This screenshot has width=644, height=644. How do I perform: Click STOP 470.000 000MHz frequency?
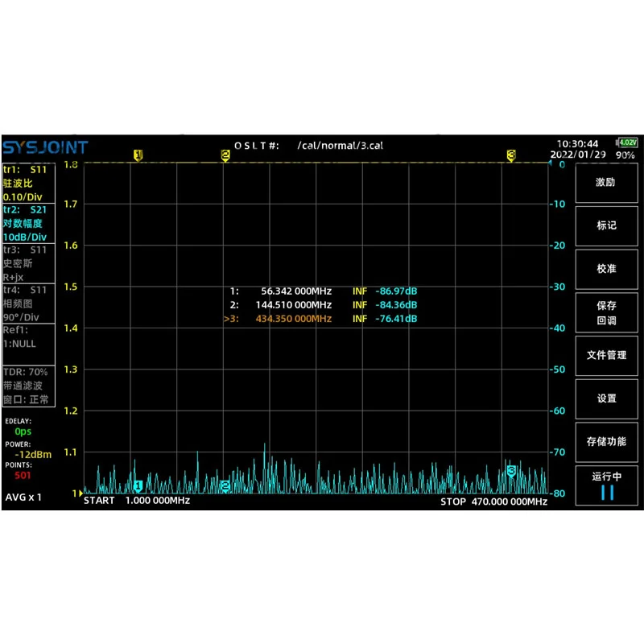493,502
